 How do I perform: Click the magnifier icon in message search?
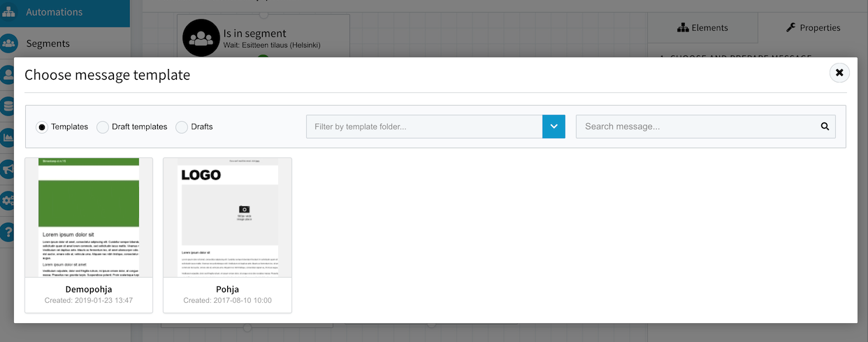click(825, 127)
